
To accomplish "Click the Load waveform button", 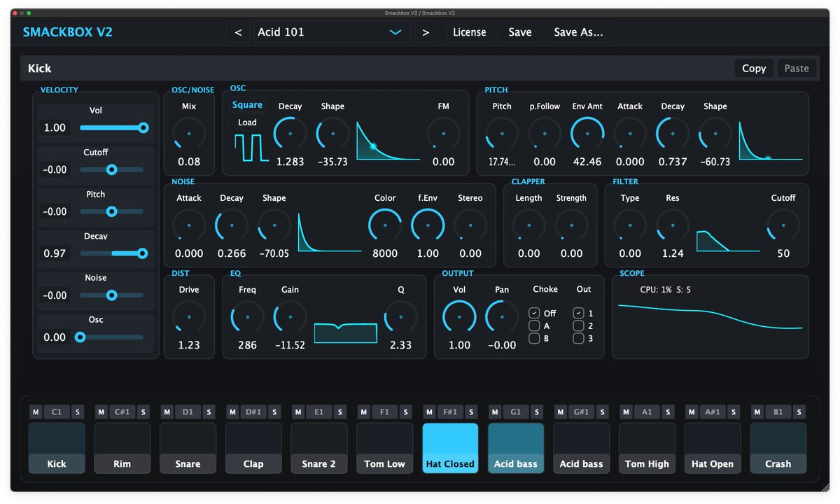I will click(247, 122).
